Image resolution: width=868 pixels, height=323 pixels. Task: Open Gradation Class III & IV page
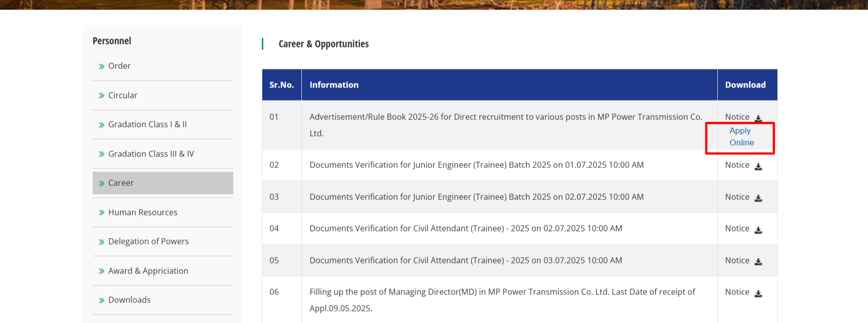pos(151,154)
